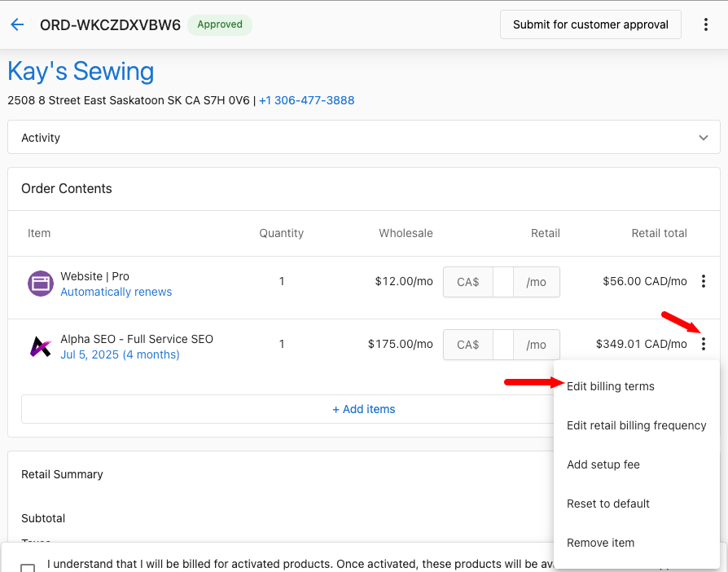Click the $349.01 CAD/mo retail total

coord(641,344)
